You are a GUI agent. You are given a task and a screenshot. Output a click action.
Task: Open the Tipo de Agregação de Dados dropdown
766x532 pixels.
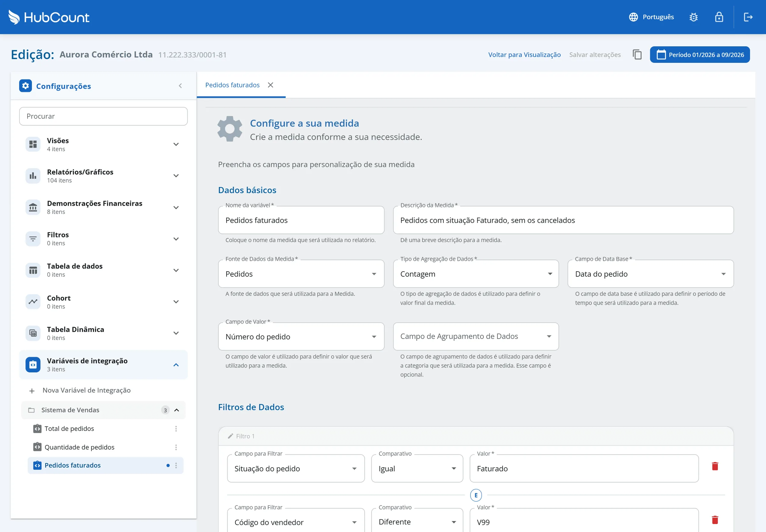(476, 274)
